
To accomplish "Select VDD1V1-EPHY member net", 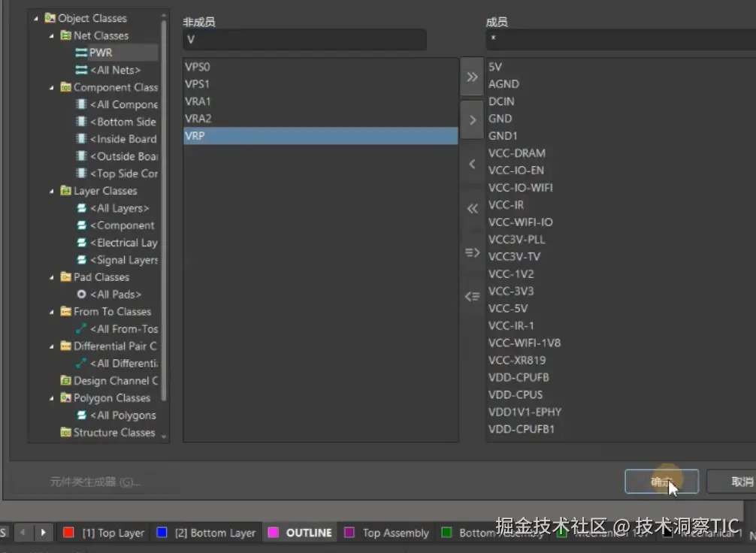I will pyautogui.click(x=525, y=412).
